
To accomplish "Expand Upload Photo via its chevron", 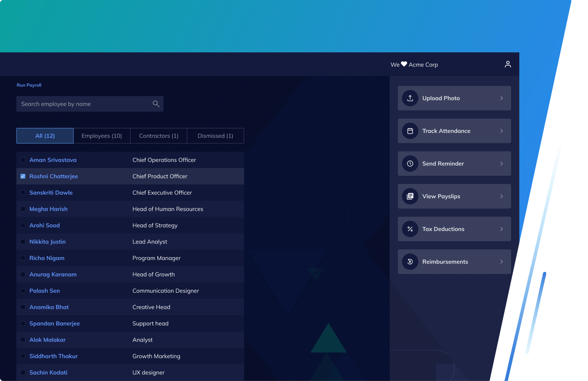I will 502,98.
